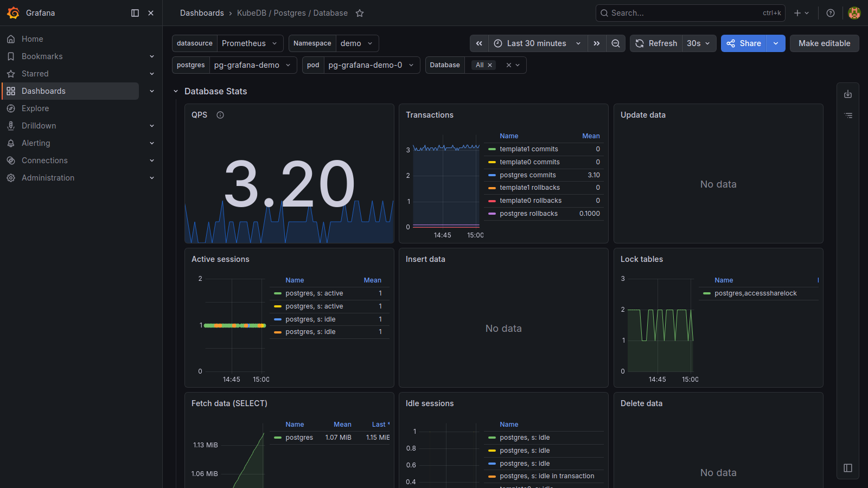Image resolution: width=868 pixels, height=488 pixels.
Task: Sort Transactions legend by Mean column
Action: point(591,136)
